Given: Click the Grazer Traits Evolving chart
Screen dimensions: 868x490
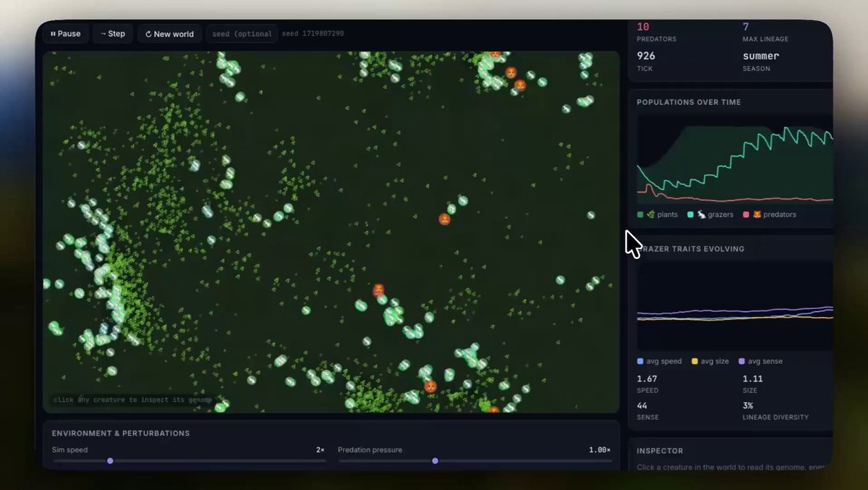Looking at the screenshot, I should (x=734, y=305).
